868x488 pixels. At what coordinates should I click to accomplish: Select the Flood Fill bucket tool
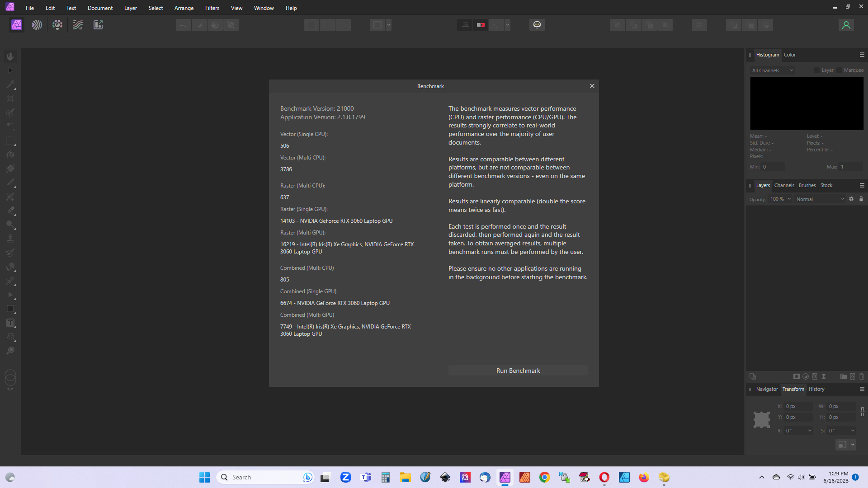(10, 155)
